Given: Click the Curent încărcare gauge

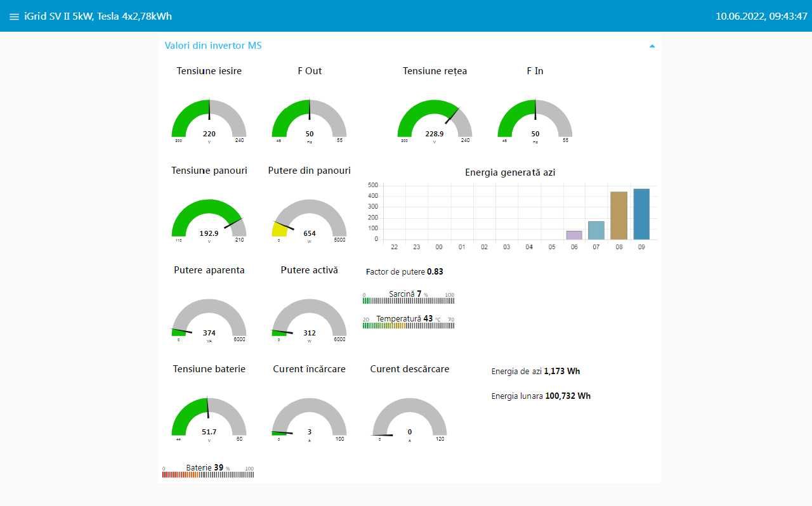Looking at the screenshot, I should 310,419.
